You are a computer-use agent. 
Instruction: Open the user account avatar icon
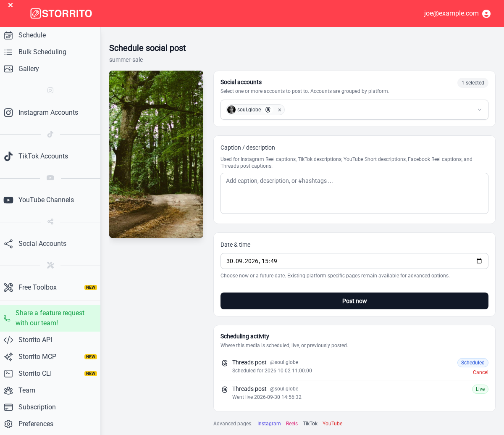click(x=486, y=13)
